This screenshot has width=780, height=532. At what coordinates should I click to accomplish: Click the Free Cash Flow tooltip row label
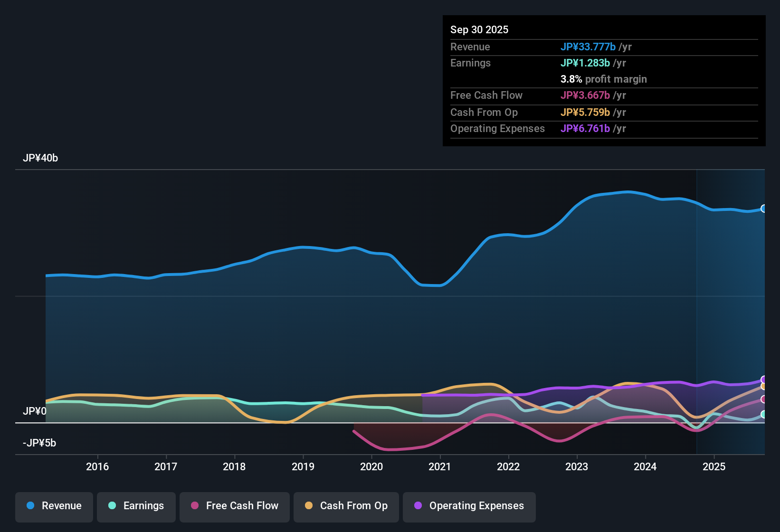pyautogui.click(x=486, y=95)
